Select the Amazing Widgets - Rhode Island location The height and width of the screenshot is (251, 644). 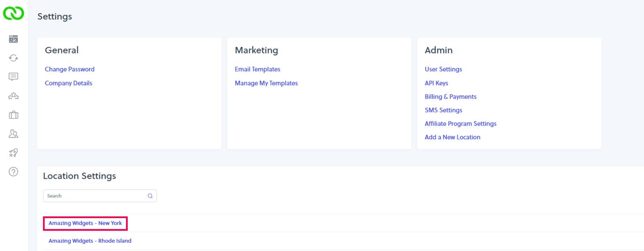point(90,241)
